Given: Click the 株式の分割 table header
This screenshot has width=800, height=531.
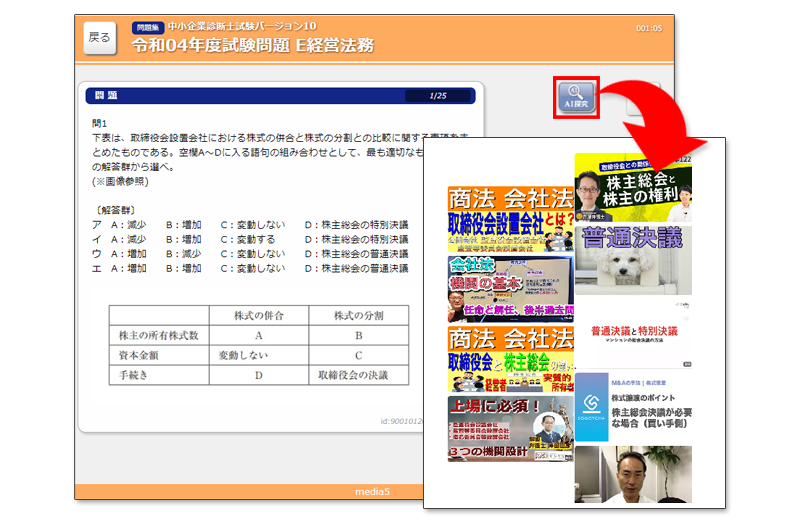Looking at the screenshot, I should coord(359,316).
